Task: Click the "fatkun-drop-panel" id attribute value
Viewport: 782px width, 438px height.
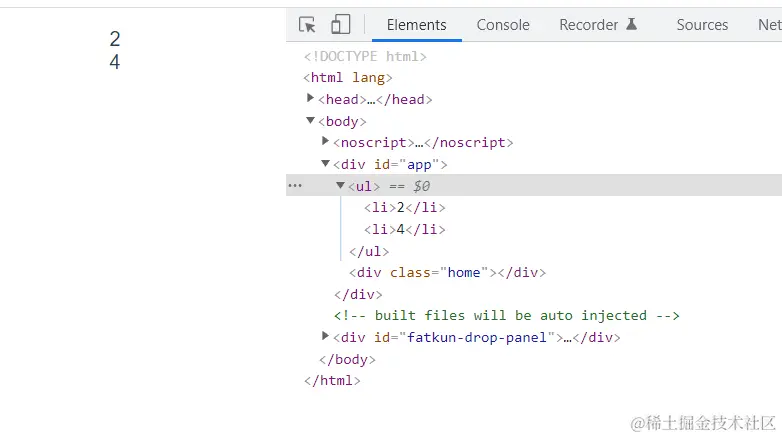Action: (477, 338)
